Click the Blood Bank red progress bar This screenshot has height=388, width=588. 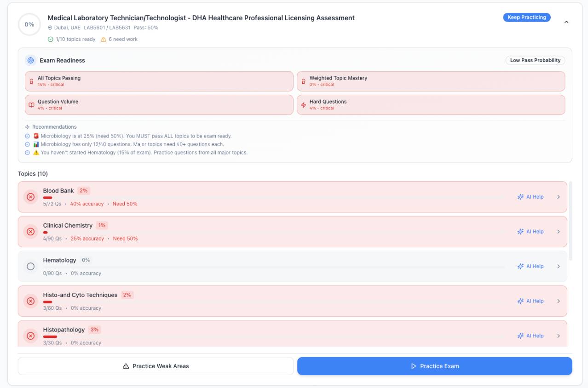[47, 198]
